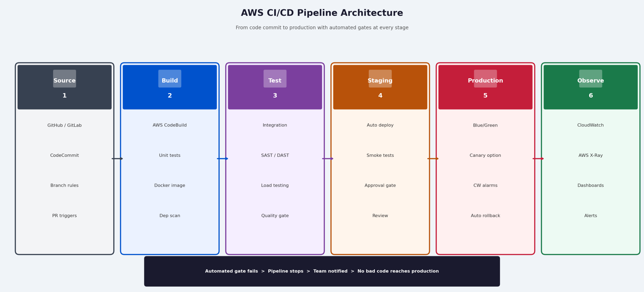Click the 'Branch rules' item
This screenshot has width=644, height=292.
(64, 186)
